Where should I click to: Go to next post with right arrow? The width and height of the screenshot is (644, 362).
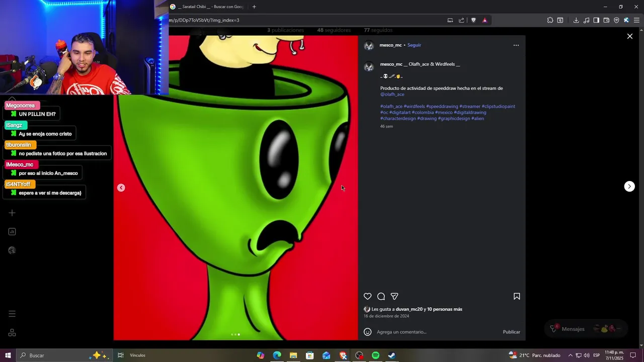pos(629,187)
